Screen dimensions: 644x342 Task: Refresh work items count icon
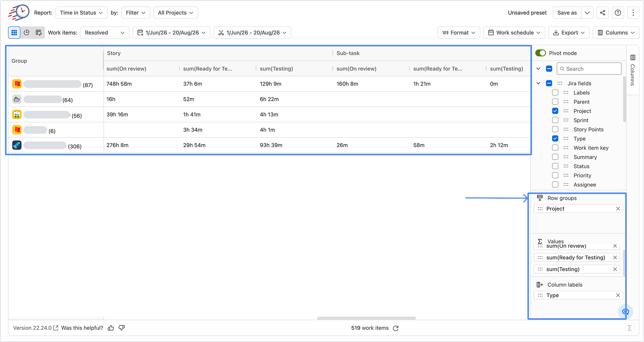tap(396, 328)
